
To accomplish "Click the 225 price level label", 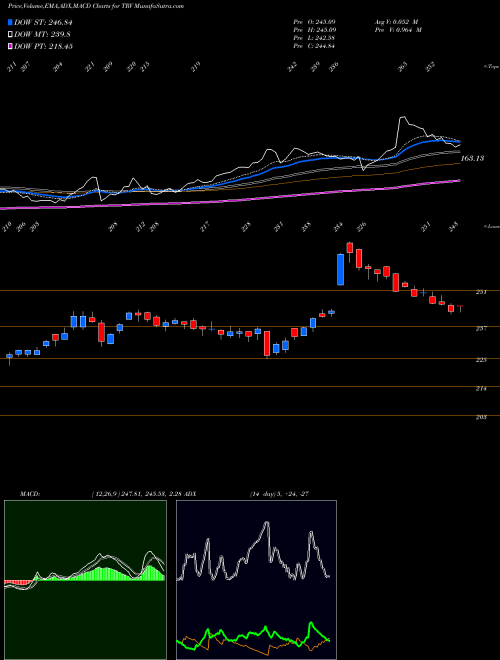I will click(x=481, y=359).
